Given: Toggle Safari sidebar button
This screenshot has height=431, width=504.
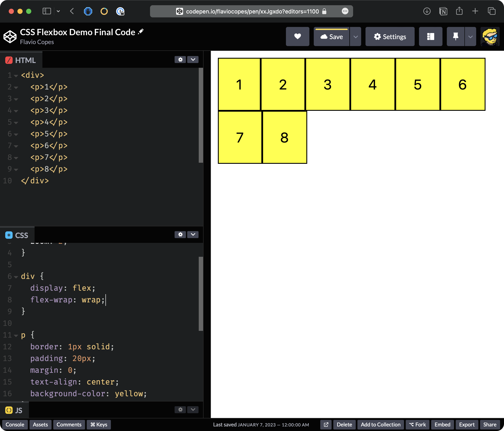Looking at the screenshot, I should tap(47, 11).
